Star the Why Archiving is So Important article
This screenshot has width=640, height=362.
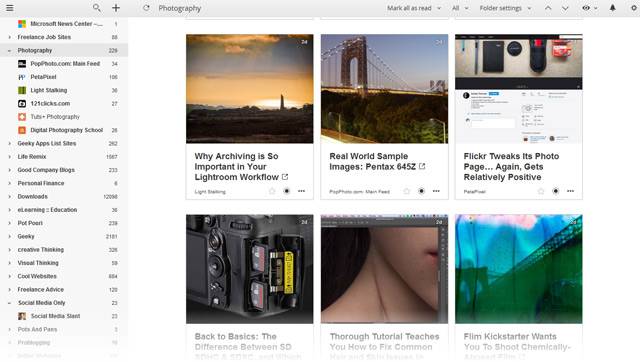pos(272,191)
